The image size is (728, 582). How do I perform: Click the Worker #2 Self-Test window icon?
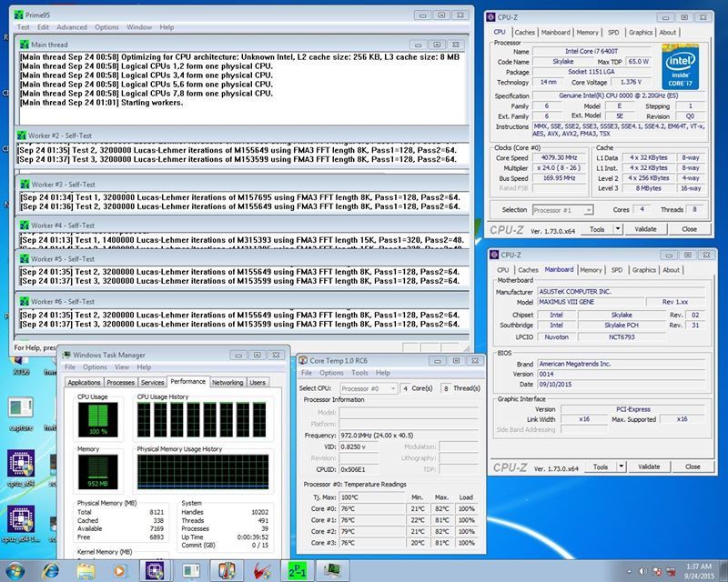22,135
